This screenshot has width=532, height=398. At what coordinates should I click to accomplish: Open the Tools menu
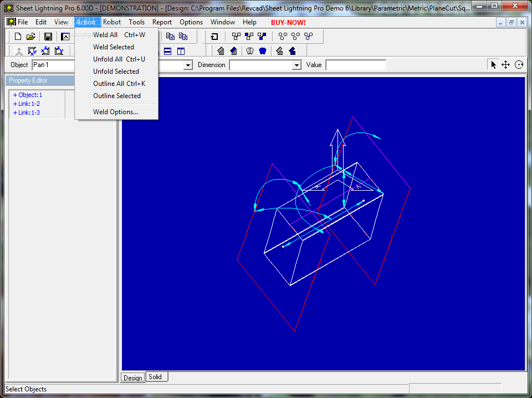pyautogui.click(x=137, y=22)
